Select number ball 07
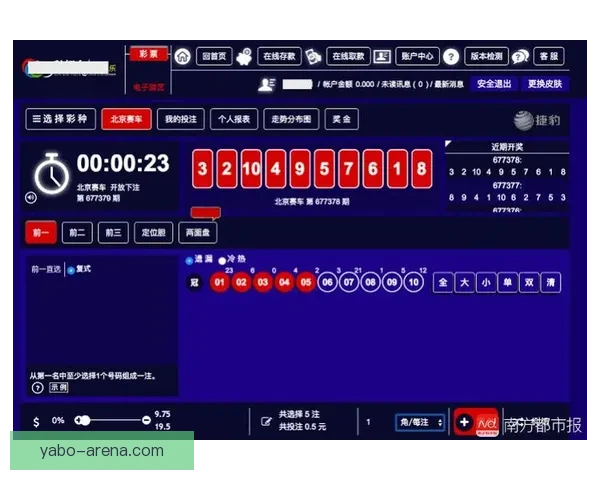This screenshot has width=600, height=480. tap(349, 282)
